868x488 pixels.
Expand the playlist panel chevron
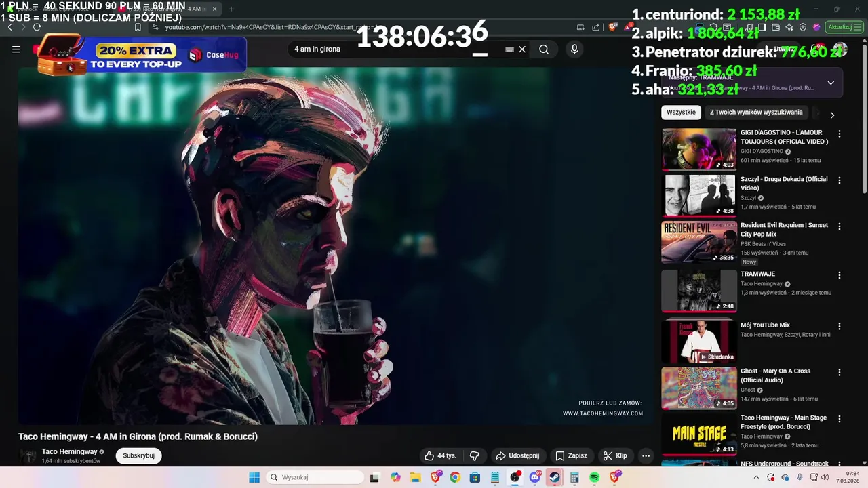(831, 83)
